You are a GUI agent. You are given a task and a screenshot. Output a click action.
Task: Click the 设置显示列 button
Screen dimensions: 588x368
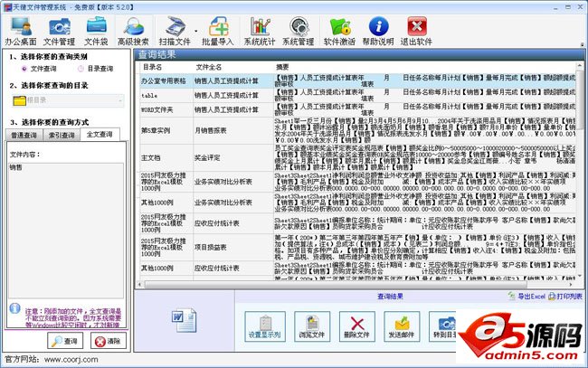coord(265,326)
